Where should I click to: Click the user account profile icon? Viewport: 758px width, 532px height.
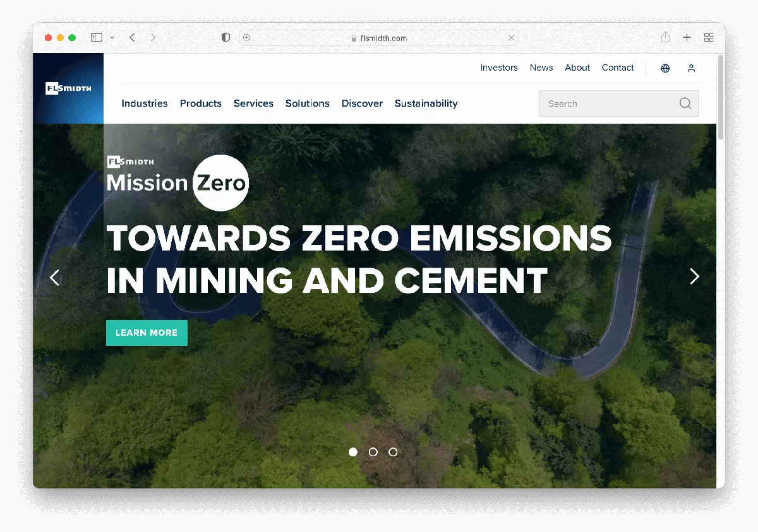[691, 68]
